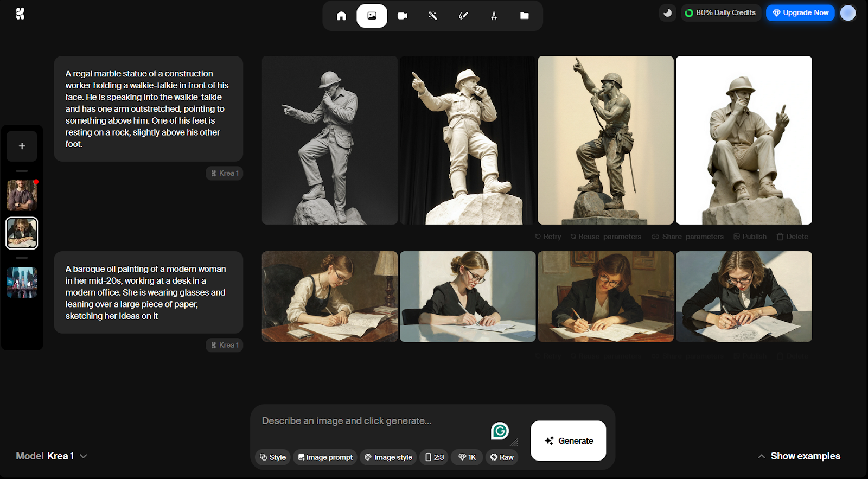Toggle the Raw mode option
Screen dimensions: 868x479
[x=502, y=457]
